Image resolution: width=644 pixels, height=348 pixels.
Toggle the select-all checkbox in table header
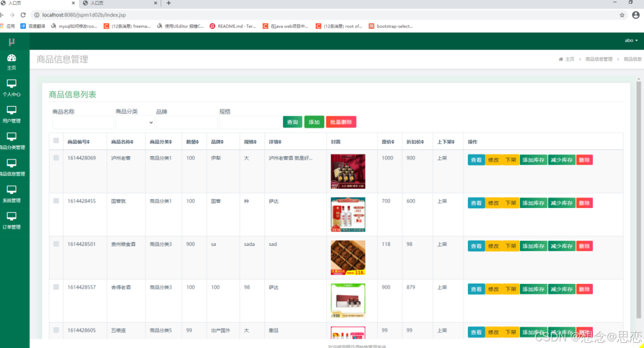point(56,141)
